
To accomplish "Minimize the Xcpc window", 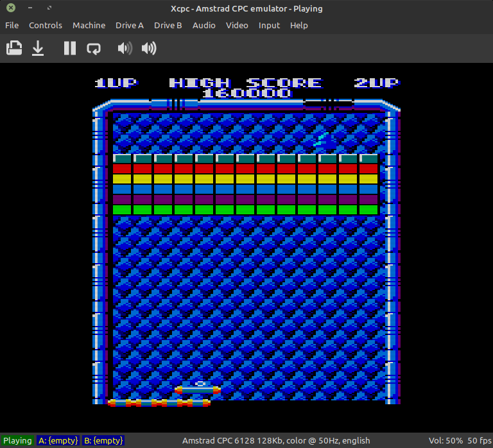I will point(30,8).
